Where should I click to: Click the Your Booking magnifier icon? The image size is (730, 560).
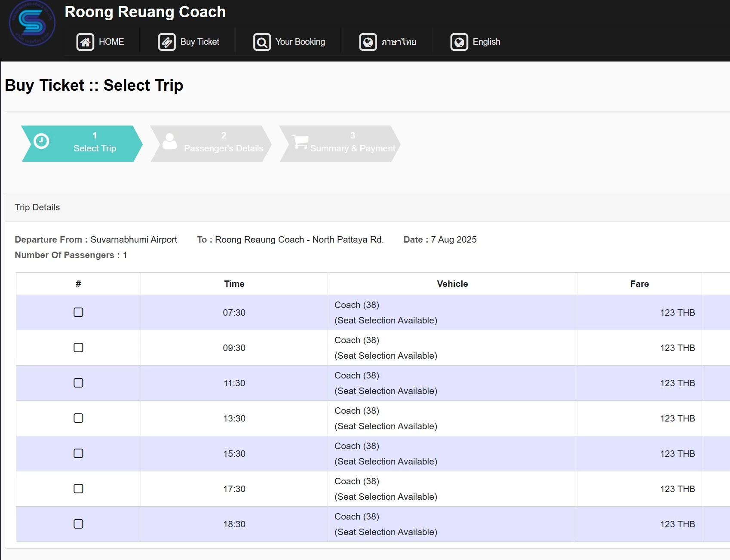point(262,42)
